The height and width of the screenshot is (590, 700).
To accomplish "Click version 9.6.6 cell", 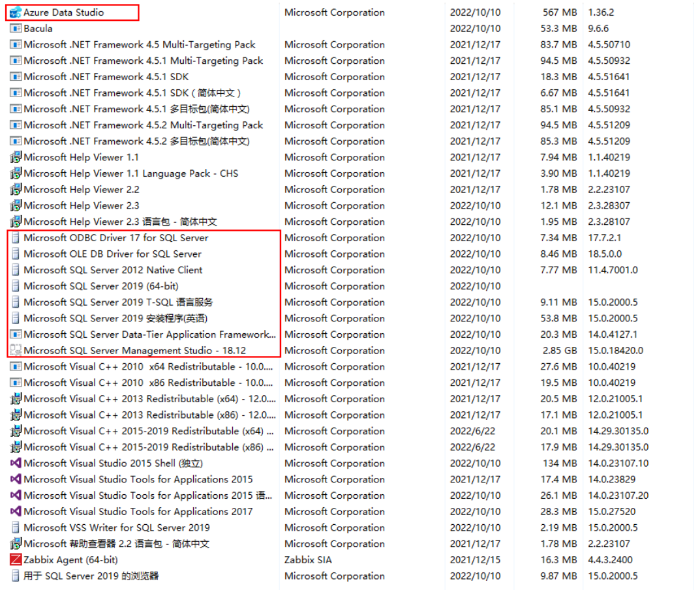I will click(598, 29).
